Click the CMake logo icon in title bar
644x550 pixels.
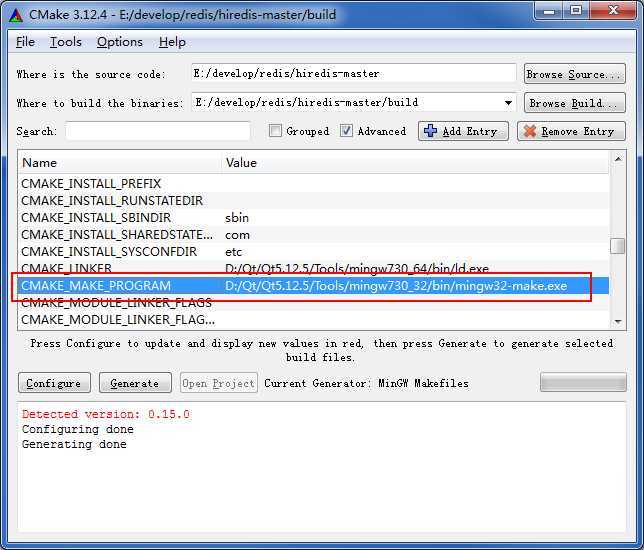16,15
